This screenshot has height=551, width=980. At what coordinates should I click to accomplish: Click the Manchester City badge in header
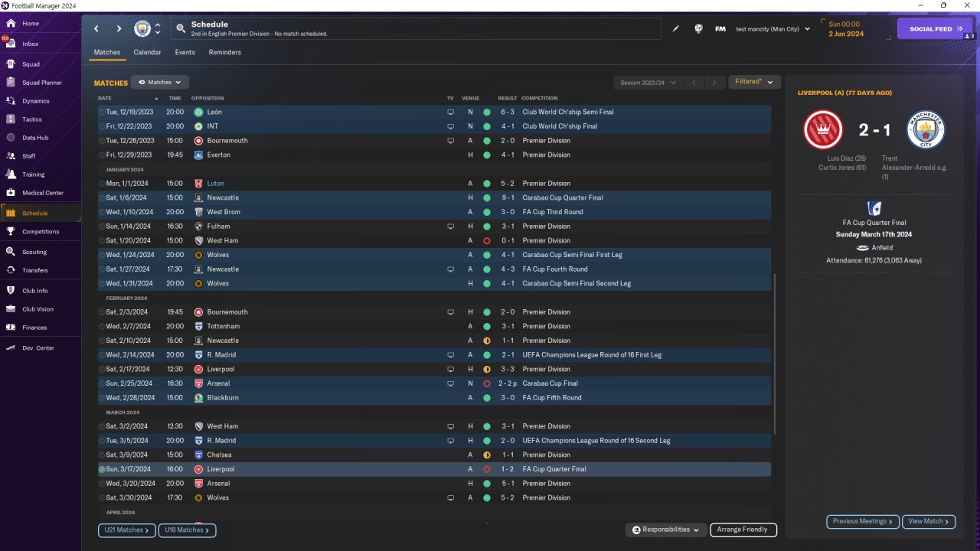tap(142, 29)
